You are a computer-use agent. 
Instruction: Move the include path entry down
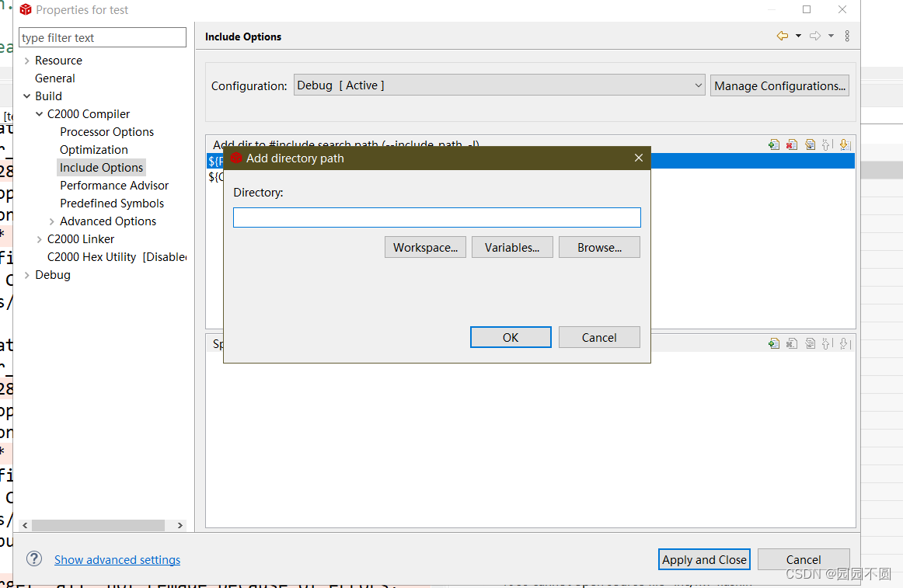844,144
